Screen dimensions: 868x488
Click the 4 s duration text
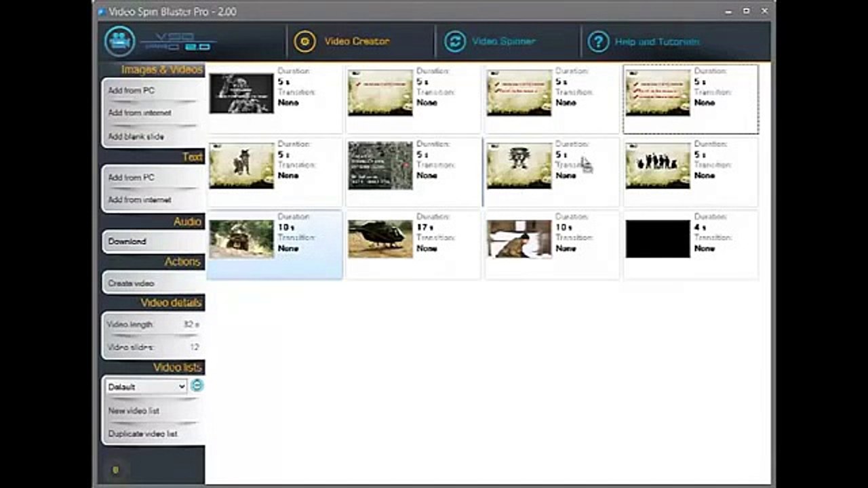coord(700,228)
